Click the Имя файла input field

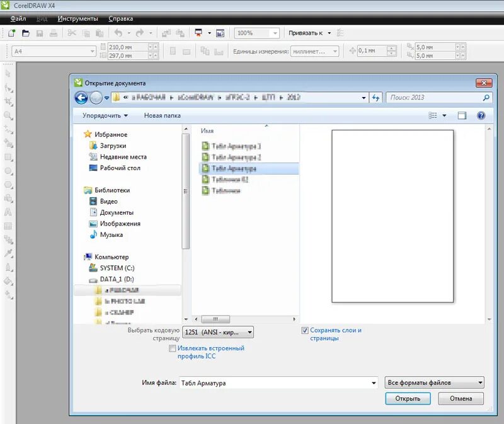[278, 383]
